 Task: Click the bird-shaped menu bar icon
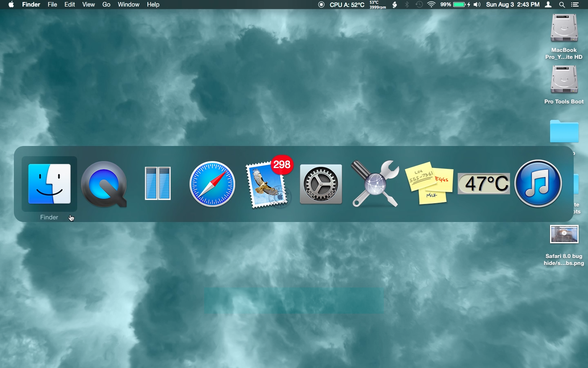pyautogui.click(x=395, y=4)
